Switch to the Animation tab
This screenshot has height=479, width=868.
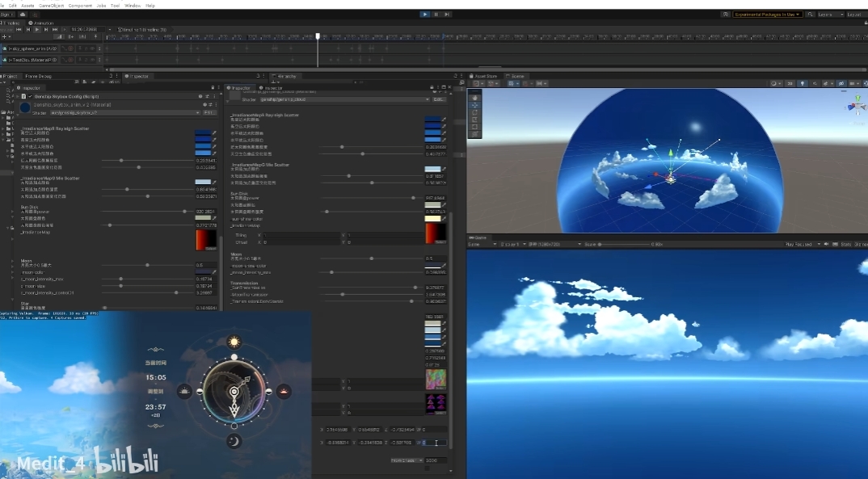(42, 23)
